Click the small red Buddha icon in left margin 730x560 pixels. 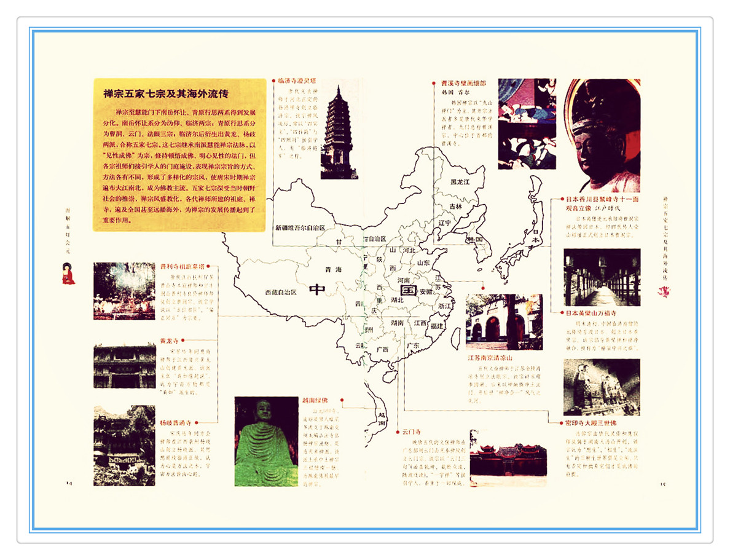[x=68, y=274]
